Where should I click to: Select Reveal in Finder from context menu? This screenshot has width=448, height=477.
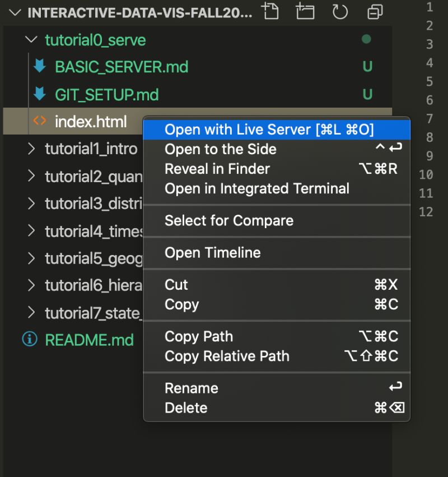[x=217, y=169]
